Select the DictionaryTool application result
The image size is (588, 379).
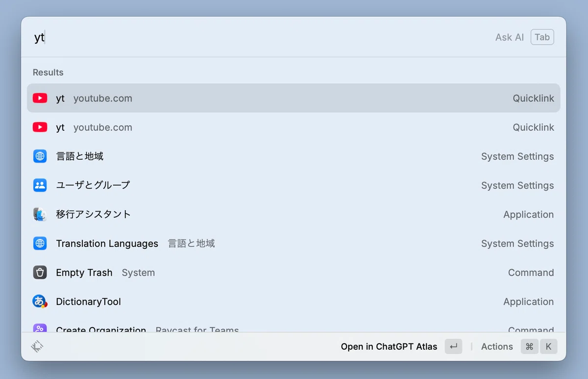[x=294, y=302]
